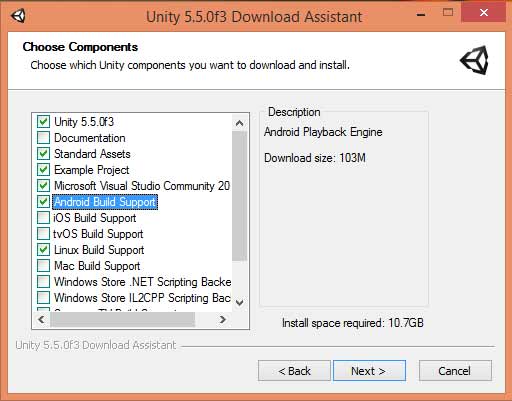This screenshot has height=401, width=512.
Task: Check Windows Store .NET Scripting Backend checkbox
Action: click(x=43, y=282)
